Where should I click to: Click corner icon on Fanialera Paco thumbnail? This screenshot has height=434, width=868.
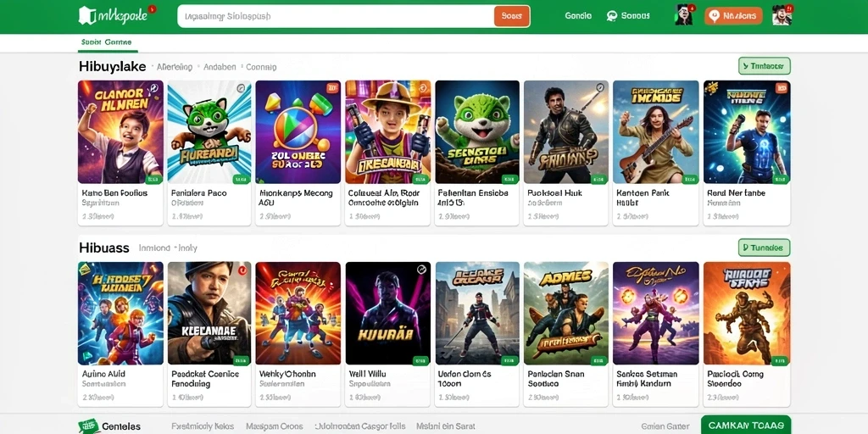tap(240, 88)
